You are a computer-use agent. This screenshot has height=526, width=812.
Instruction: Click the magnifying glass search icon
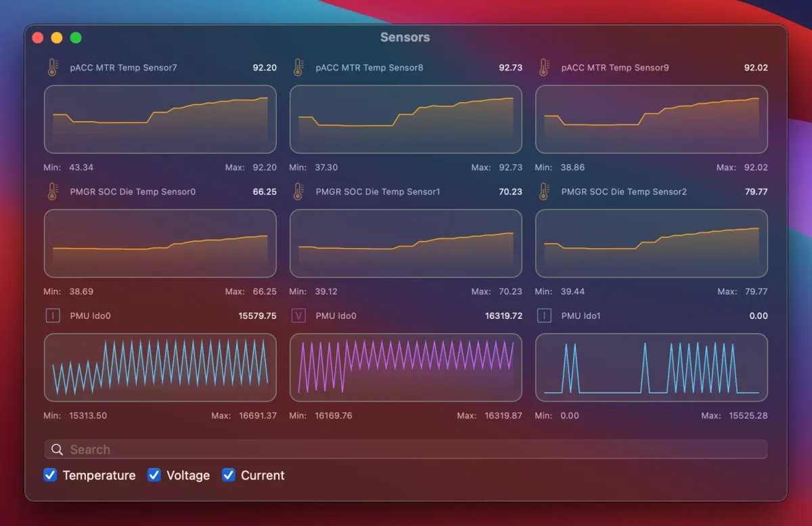pos(57,450)
